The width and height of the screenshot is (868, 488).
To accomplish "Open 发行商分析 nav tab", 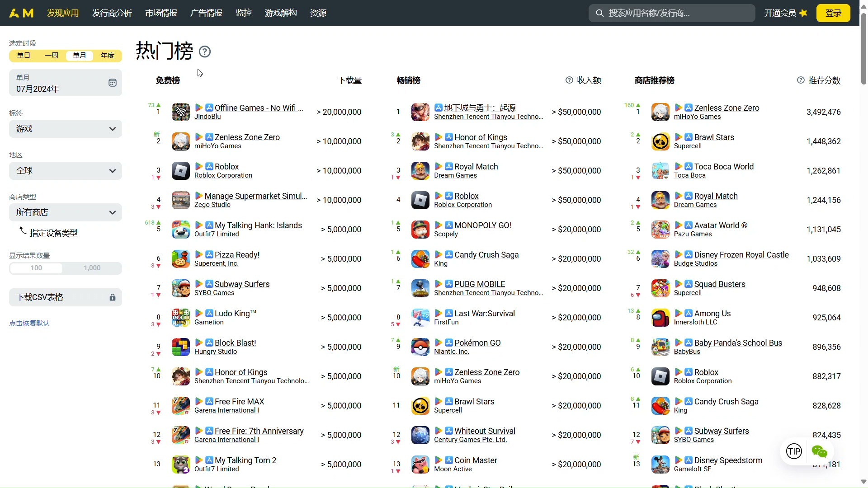I will [112, 13].
